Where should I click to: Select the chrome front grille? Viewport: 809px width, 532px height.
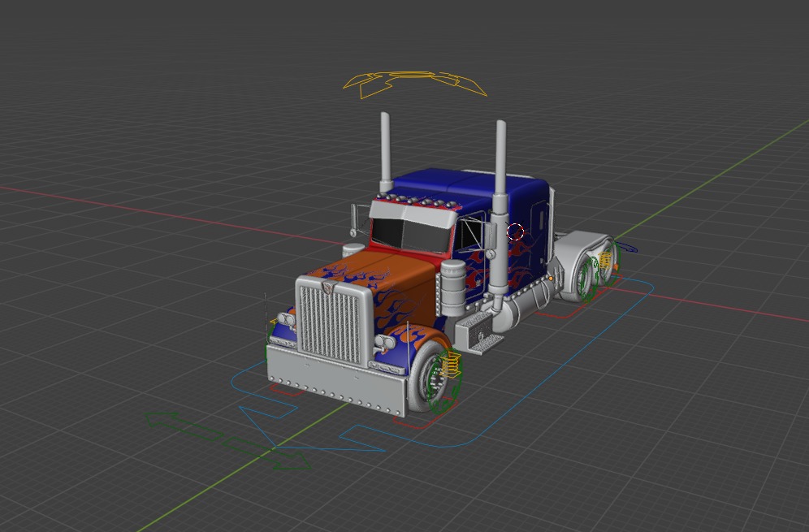click(x=331, y=324)
